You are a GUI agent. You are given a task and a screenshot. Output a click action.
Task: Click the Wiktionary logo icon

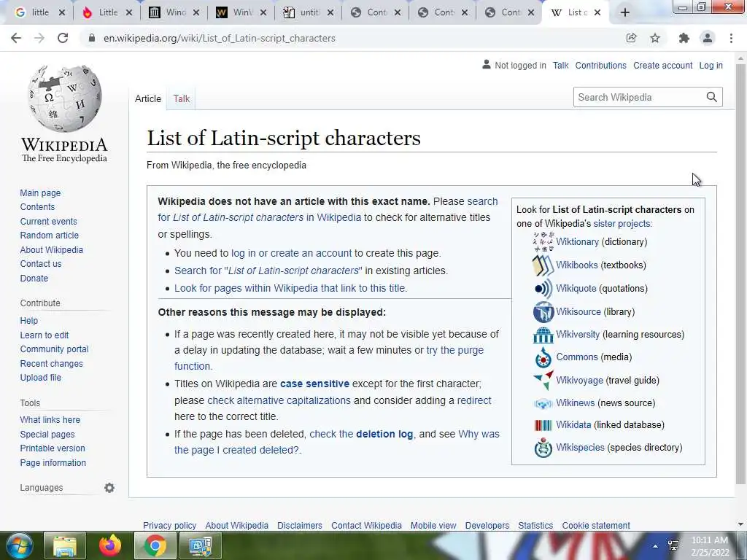point(543,241)
